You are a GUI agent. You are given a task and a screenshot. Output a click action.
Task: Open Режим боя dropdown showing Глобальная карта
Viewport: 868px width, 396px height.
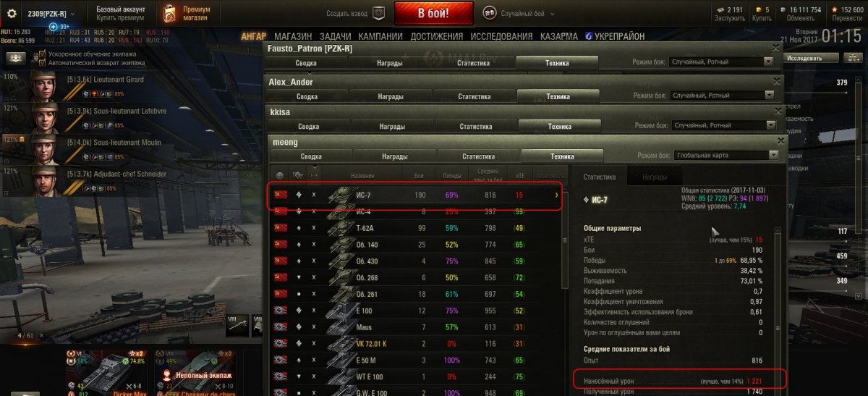click(x=725, y=155)
